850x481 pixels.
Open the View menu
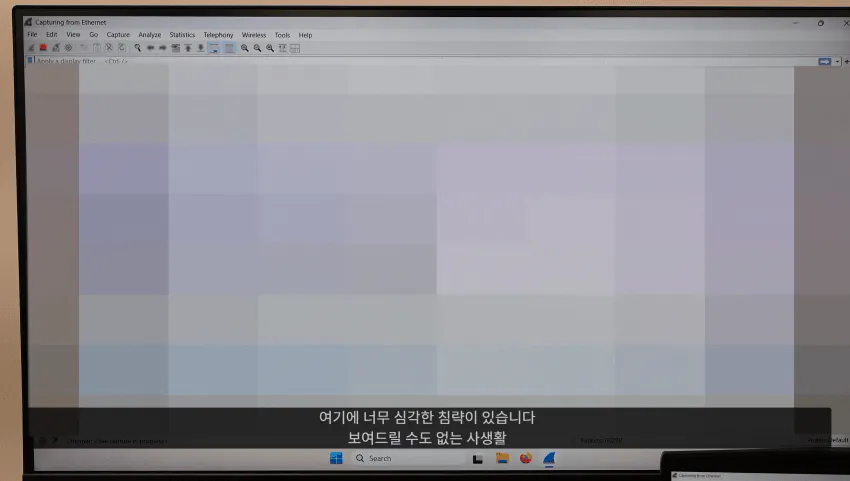pos(73,35)
